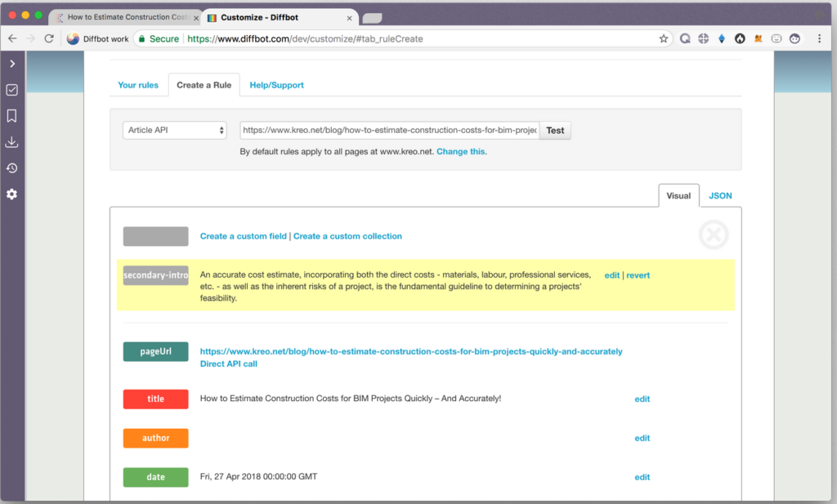Open the blue diamond crypto extension
The height and width of the screenshot is (504, 837).
(x=722, y=38)
